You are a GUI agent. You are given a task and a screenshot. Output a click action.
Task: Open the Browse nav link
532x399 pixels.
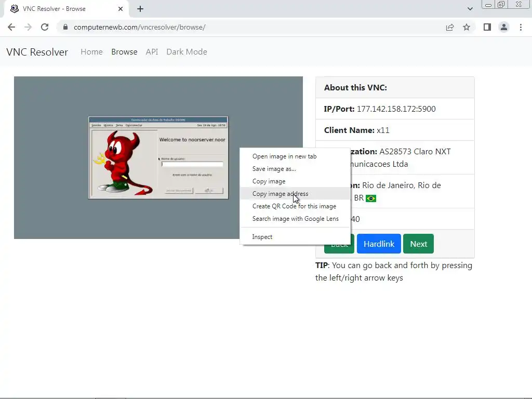[124, 52]
